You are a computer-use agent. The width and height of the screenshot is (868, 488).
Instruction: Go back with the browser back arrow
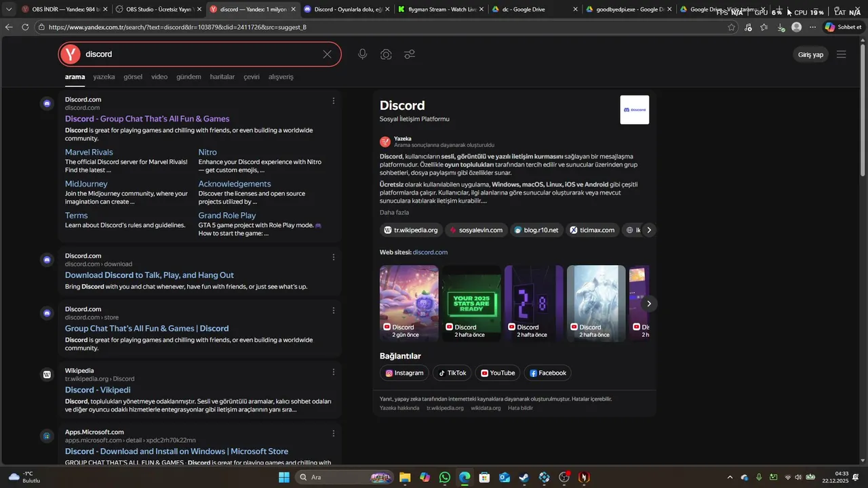[9, 27]
